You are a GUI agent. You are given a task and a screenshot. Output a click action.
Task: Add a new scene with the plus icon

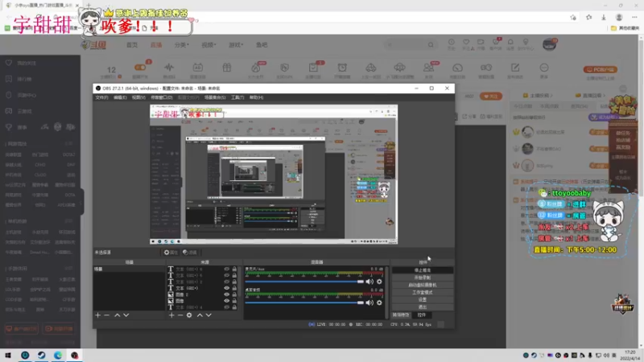pyautogui.click(x=97, y=315)
